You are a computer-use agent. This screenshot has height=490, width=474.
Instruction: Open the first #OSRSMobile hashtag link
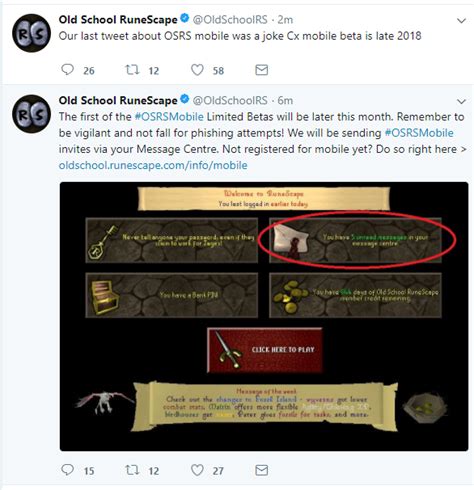pos(169,117)
